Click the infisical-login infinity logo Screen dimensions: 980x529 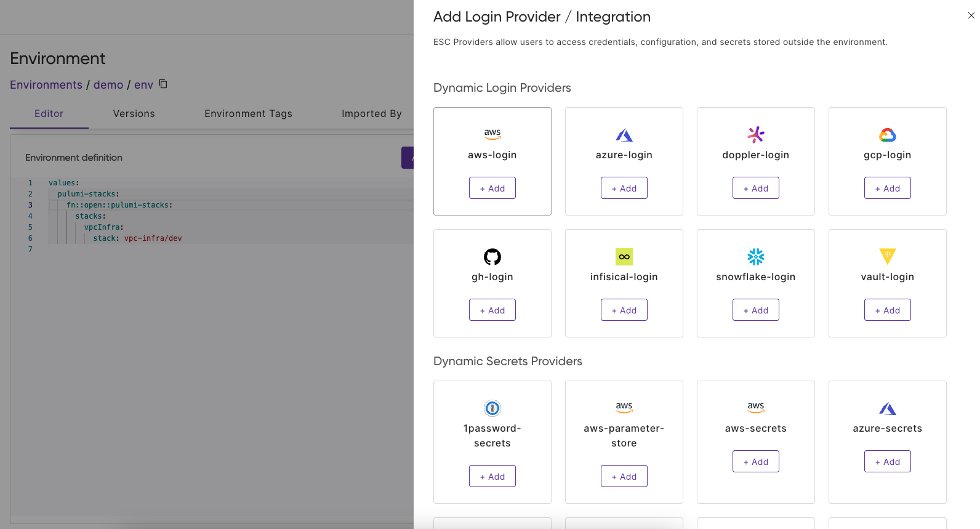[624, 257]
